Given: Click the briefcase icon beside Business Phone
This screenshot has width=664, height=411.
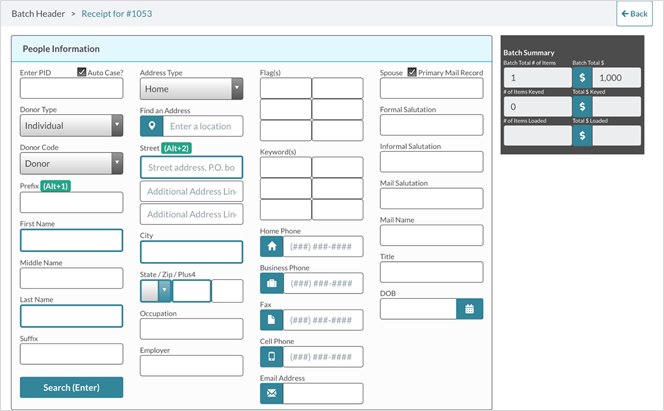Looking at the screenshot, I should (x=272, y=283).
